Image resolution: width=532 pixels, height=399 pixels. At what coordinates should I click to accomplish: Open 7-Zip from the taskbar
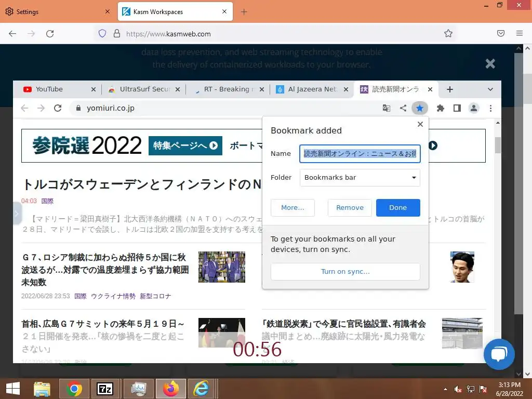click(x=105, y=389)
